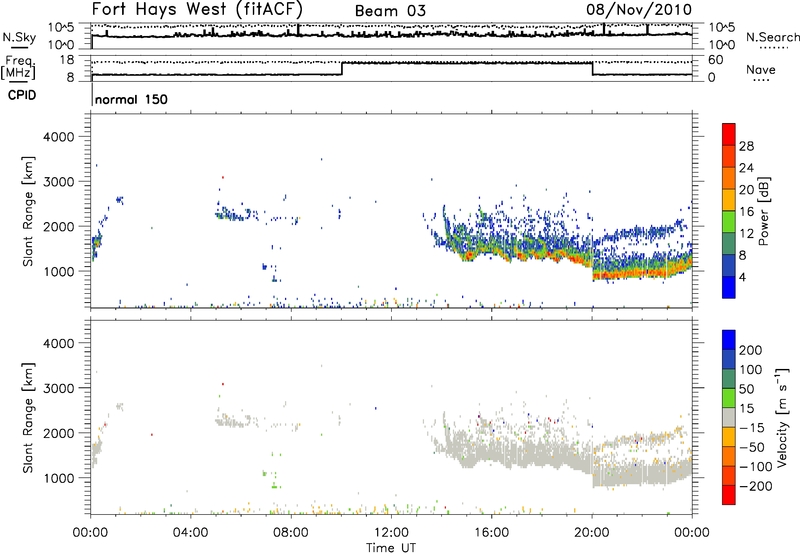Click "3000" on the velocity panel axis
The height and width of the screenshot is (554, 800).
click(x=59, y=388)
